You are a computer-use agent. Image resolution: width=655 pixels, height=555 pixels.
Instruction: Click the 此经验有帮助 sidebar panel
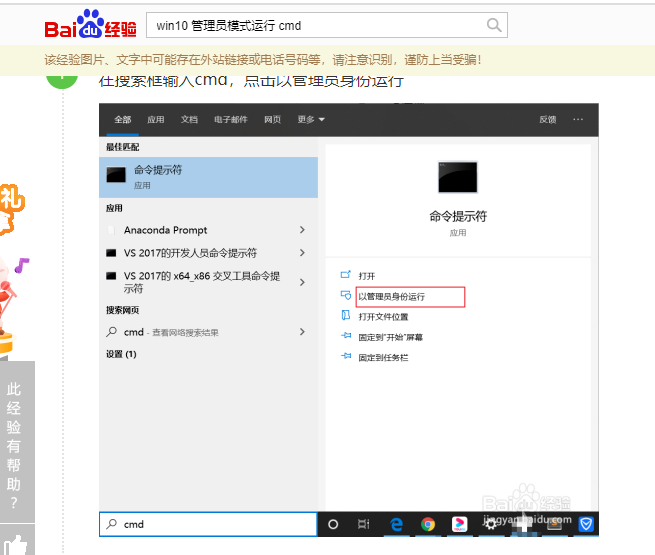pyautogui.click(x=17, y=442)
